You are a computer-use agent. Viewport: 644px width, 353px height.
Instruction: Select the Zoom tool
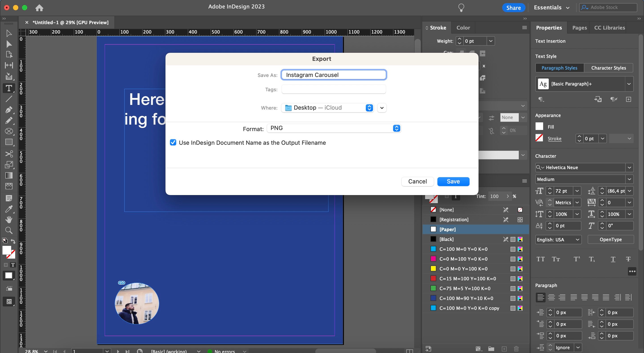coord(9,230)
